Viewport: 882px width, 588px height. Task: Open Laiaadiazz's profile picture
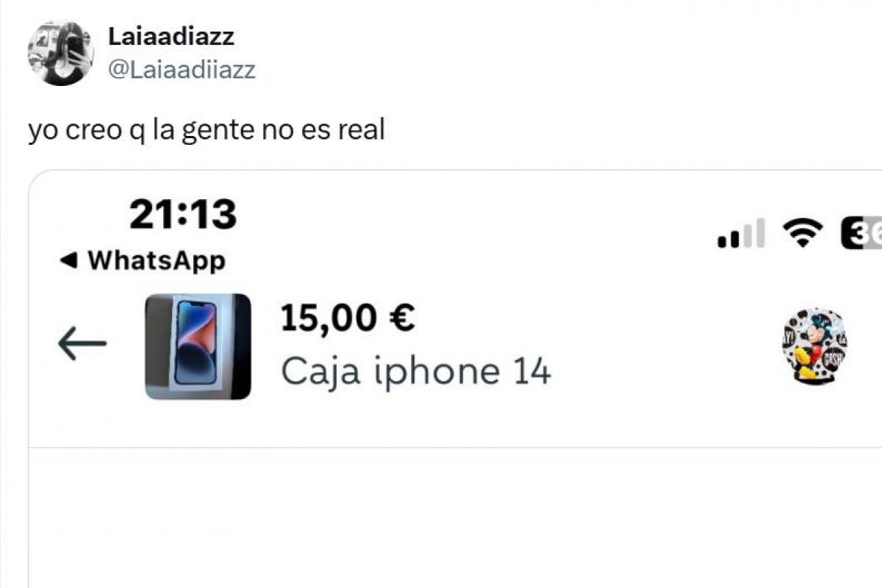[60, 53]
